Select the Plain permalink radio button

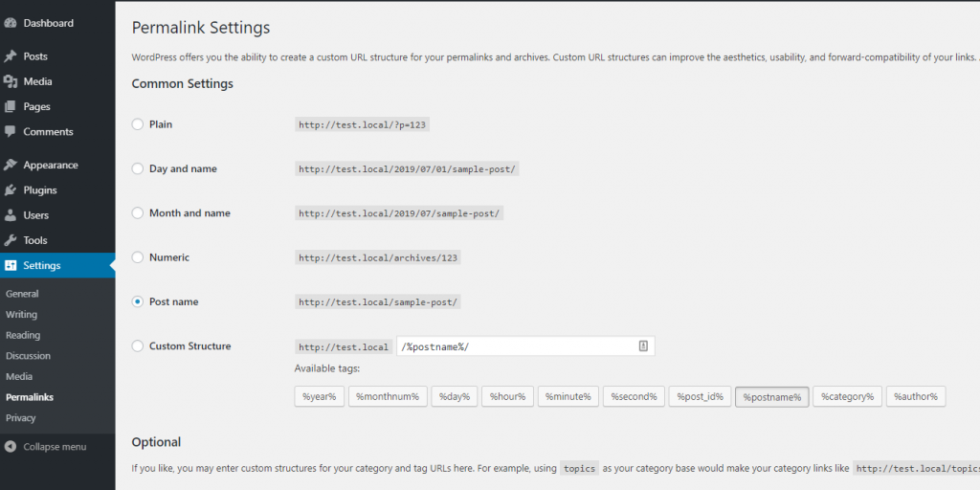(138, 124)
